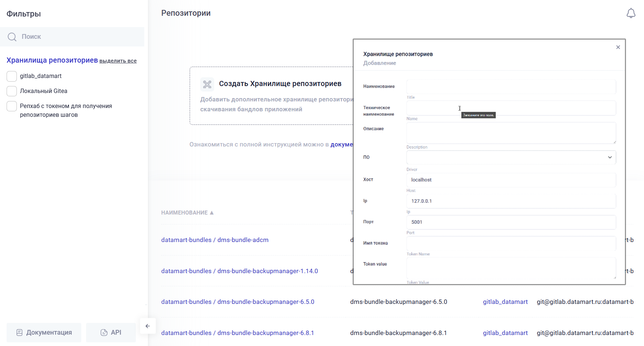Click the search magnifier icon in filters
644x346 pixels.
(12, 37)
